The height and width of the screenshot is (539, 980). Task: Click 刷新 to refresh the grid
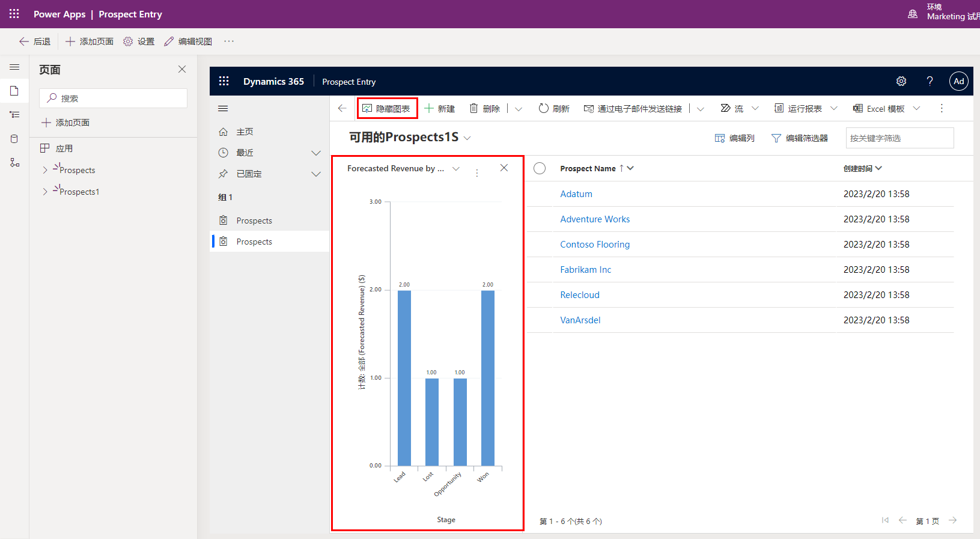[x=554, y=109]
